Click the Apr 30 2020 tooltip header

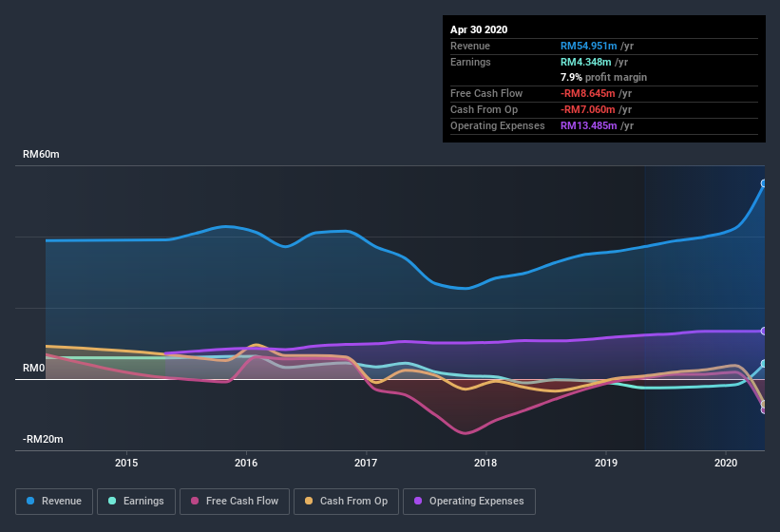(x=479, y=29)
